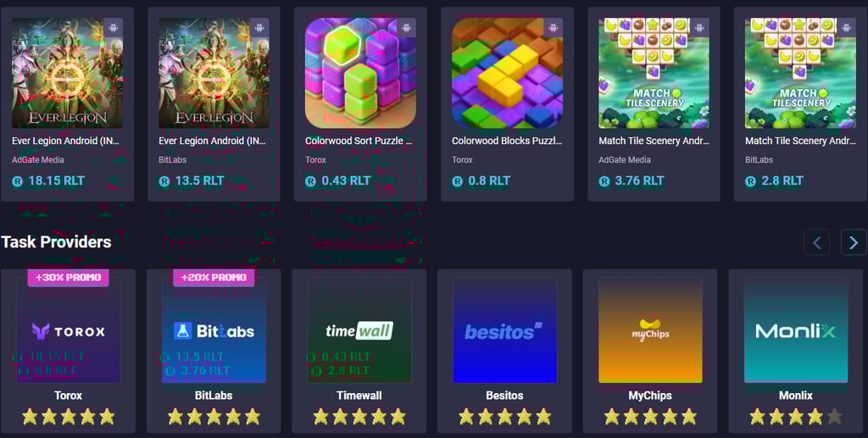Image resolution: width=868 pixels, height=438 pixels.
Task: Open the Colorwood Sort Puzzle offer title
Action: click(359, 141)
